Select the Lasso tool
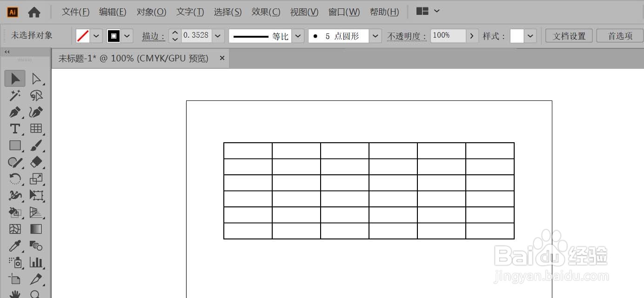This screenshot has height=298, width=644. (36, 96)
